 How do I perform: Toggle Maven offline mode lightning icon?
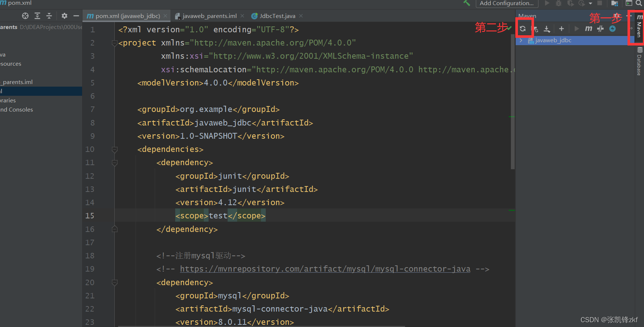tap(612, 29)
